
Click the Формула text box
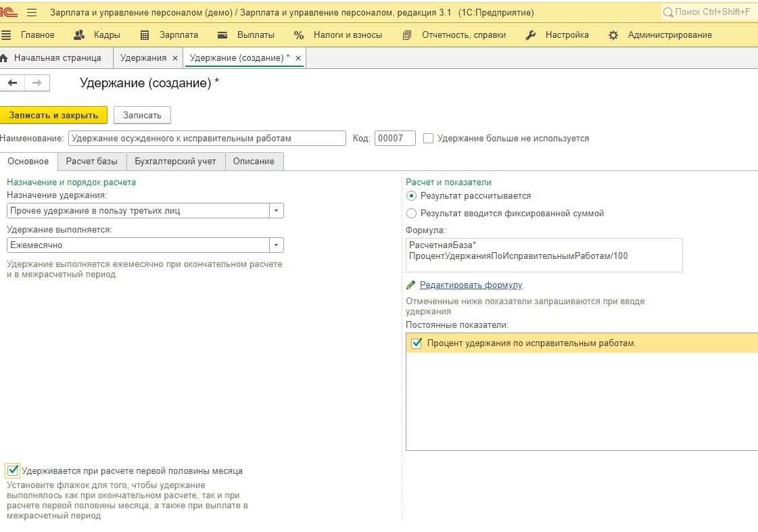tap(544, 255)
